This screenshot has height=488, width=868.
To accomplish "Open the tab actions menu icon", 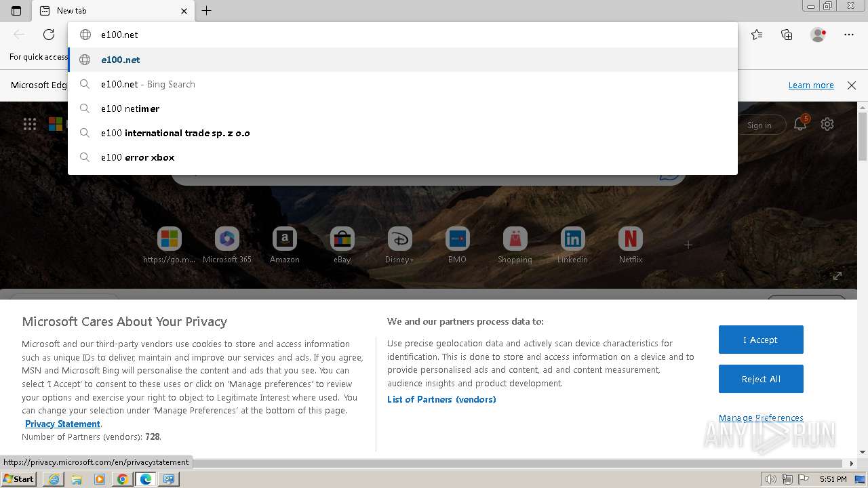I will 16,11.
